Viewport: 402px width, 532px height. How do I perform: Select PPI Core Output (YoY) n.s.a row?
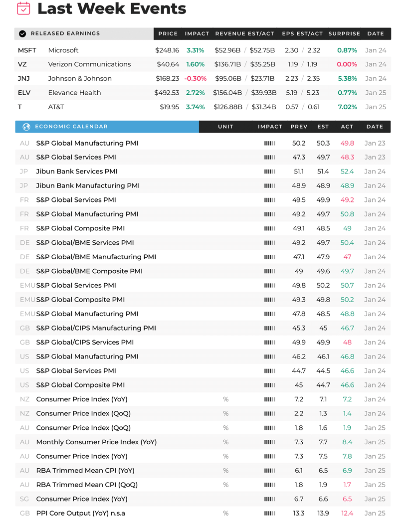[202, 514]
